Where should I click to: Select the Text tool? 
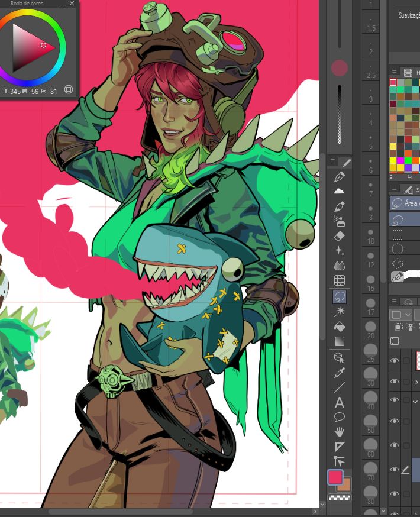pos(340,403)
